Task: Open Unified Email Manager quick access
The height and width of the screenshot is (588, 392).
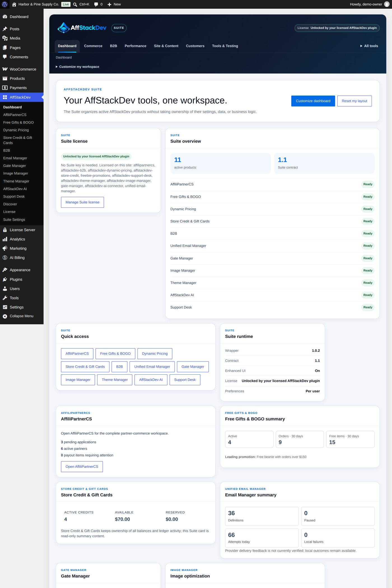Action: click(x=152, y=367)
